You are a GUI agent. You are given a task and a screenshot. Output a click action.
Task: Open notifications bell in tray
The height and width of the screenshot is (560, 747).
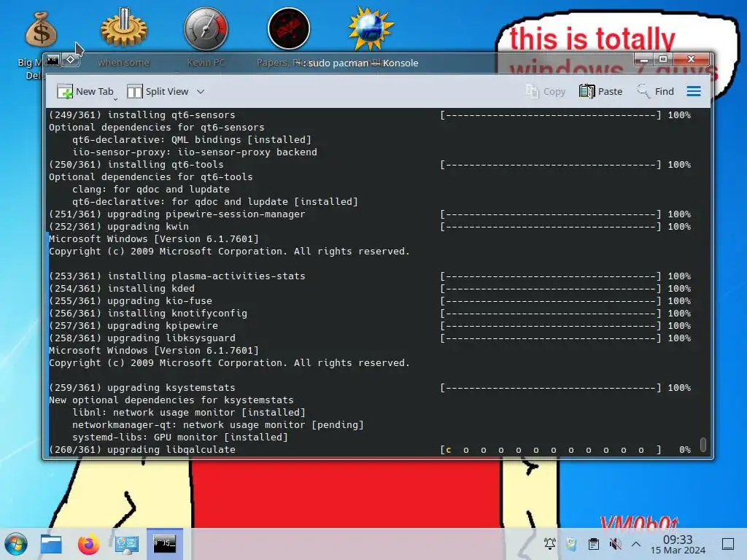(550, 544)
